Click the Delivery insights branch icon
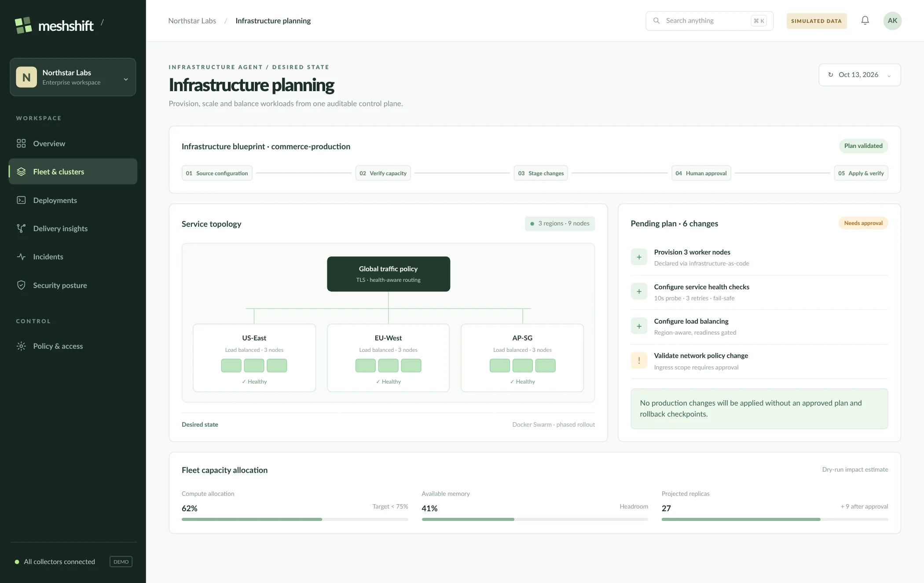924x583 pixels. point(21,229)
